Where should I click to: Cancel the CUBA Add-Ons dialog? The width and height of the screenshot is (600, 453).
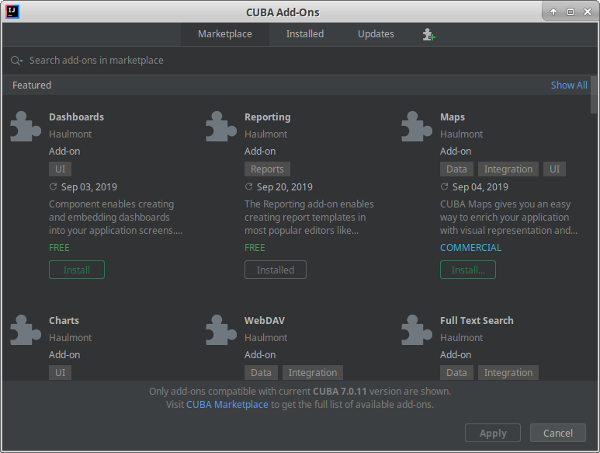pos(558,433)
